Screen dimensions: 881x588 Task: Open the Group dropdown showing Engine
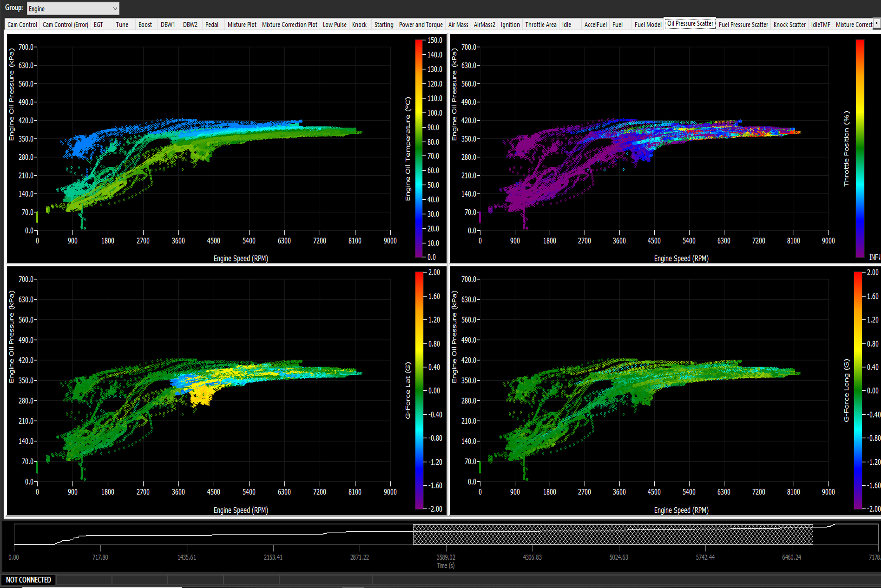tap(73, 8)
